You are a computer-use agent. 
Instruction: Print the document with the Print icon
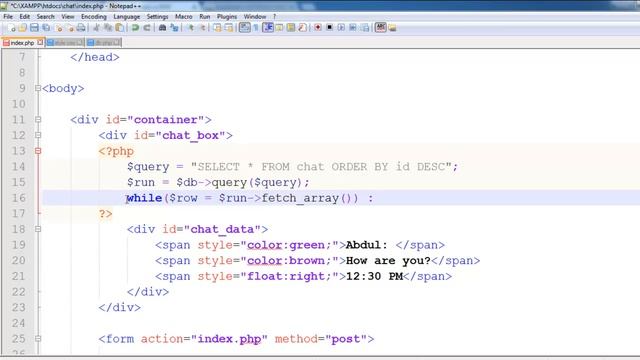[81, 28]
